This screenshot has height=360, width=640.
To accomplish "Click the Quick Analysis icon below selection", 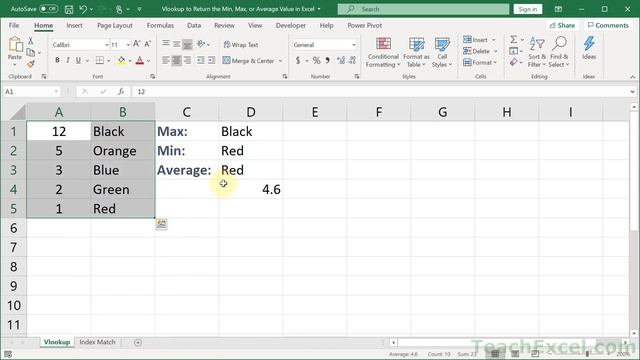I will coord(161,224).
